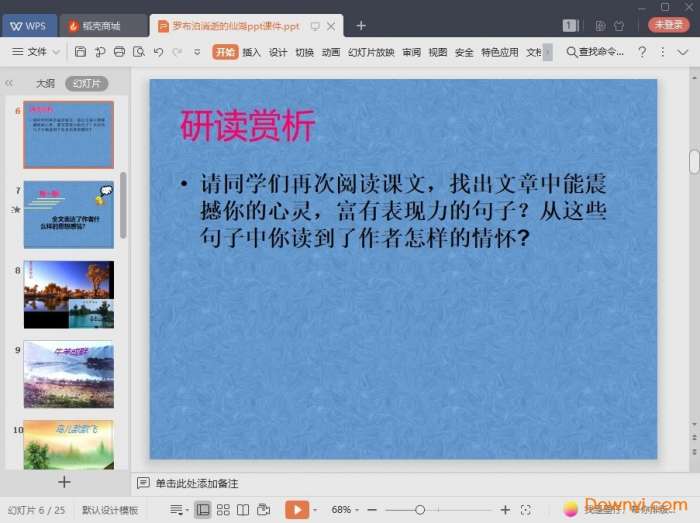This screenshot has width=700, height=523.
Task: Switch to reading view icon
Action: [243, 510]
